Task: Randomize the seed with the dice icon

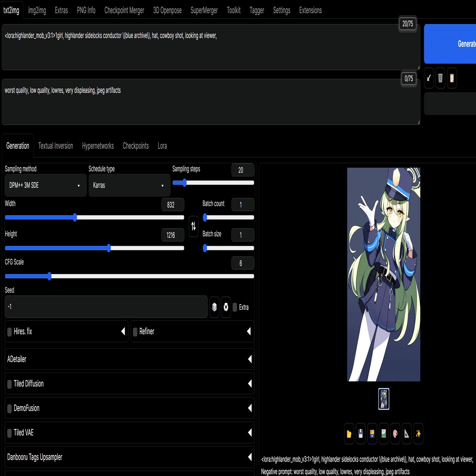Action: [214, 307]
